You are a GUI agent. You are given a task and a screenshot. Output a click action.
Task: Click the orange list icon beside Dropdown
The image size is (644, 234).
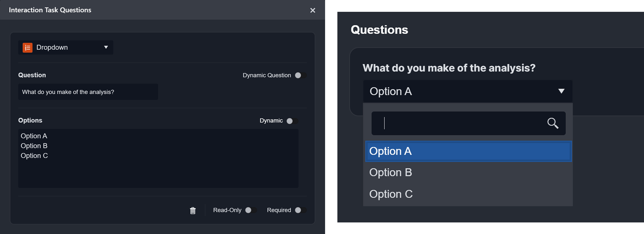(28, 47)
